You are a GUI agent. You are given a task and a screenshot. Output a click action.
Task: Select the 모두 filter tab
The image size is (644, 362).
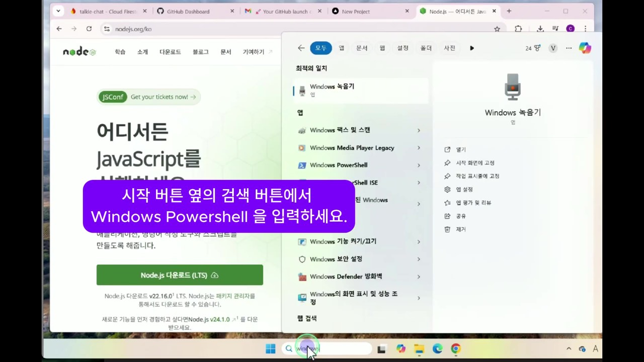tap(321, 48)
